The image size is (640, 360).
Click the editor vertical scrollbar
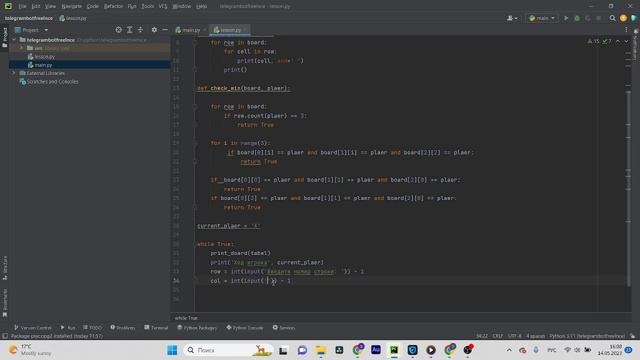click(629, 188)
